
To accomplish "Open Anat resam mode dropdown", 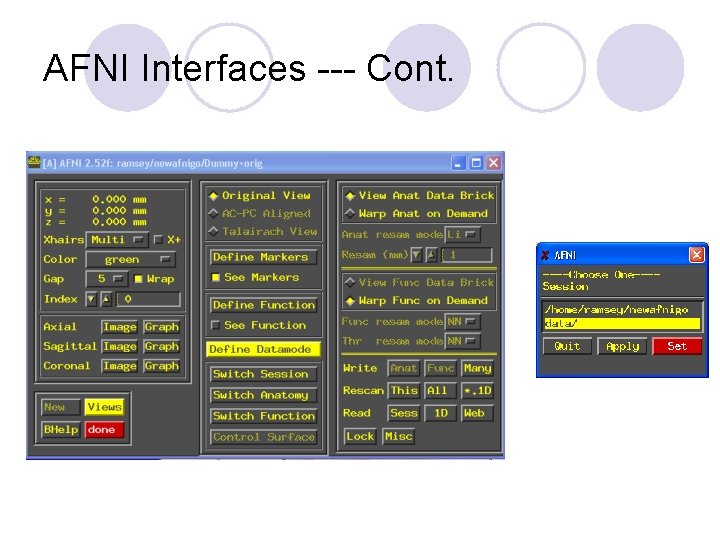I will [463, 235].
